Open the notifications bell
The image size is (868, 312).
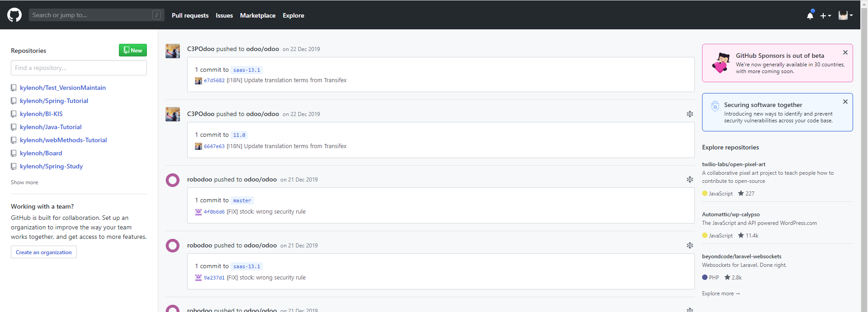pyautogui.click(x=810, y=15)
